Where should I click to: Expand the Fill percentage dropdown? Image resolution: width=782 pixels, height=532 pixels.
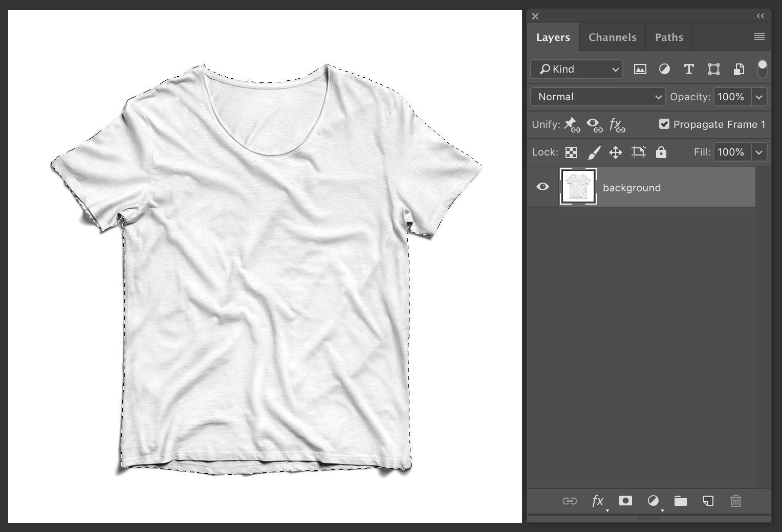[759, 152]
